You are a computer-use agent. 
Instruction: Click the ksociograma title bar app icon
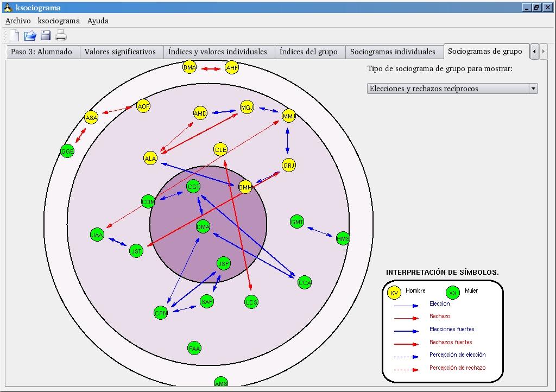[x=8, y=8]
